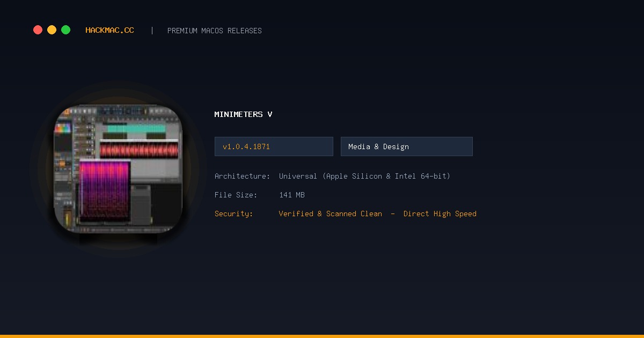Click the 'Architecture:' label

pyautogui.click(x=243, y=176)
